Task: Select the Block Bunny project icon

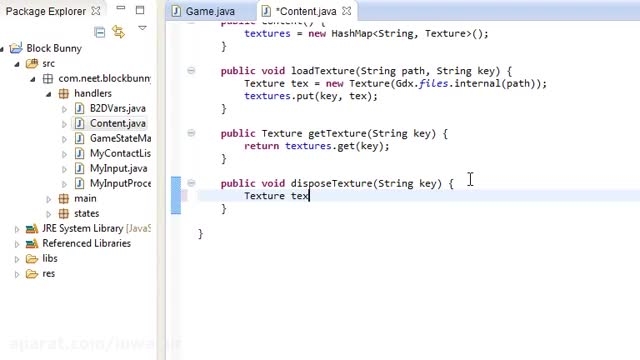Action: point(16,48)
